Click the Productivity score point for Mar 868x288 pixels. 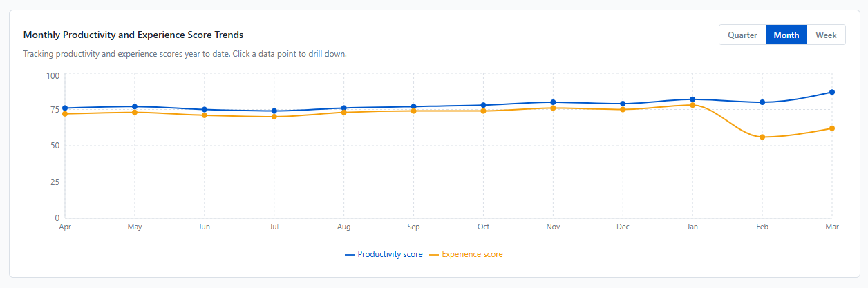(832, 92)
